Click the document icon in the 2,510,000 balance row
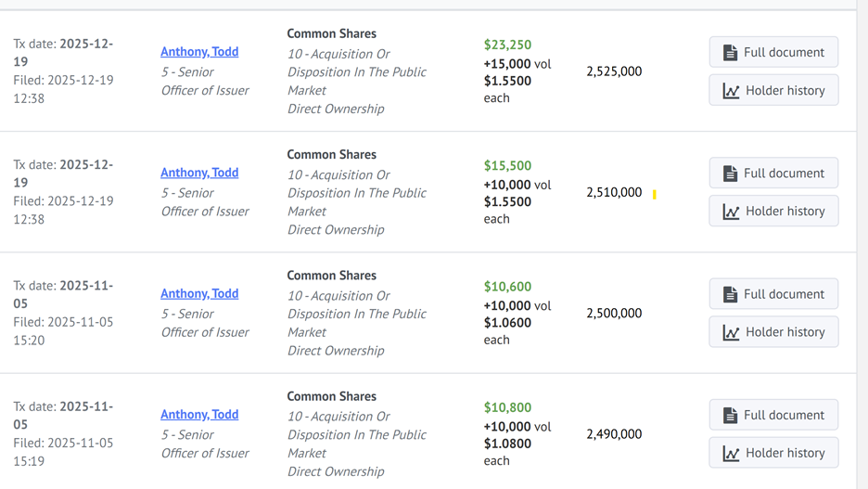868x489 pixels. (730, 174)
